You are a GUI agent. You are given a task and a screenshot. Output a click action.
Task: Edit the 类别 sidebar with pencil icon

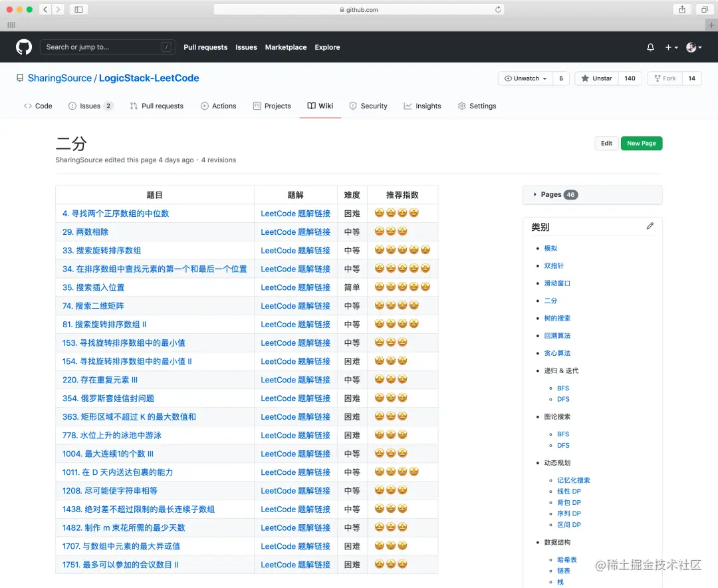tap(650, 226)
